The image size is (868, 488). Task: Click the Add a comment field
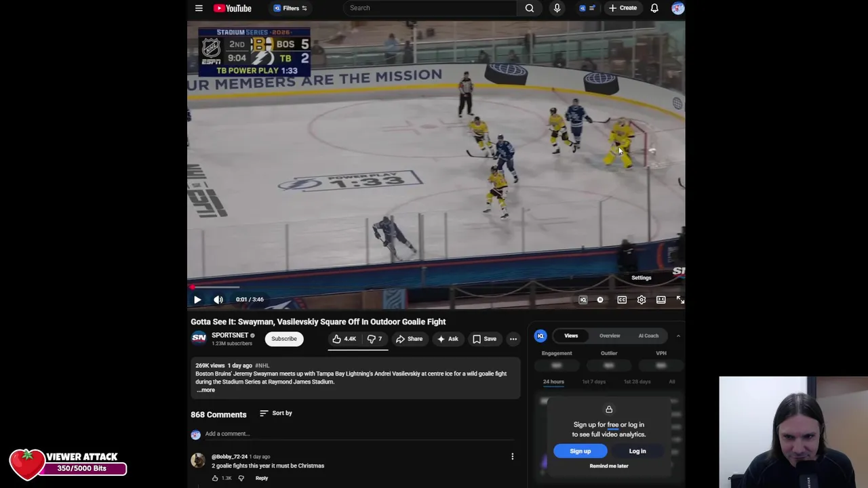coord(359,434)
